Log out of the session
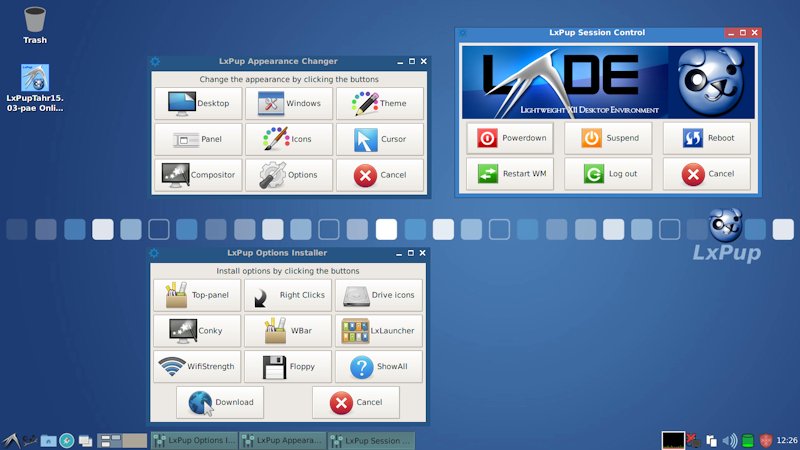Image resolution: width=800 pixels, height=450 pixels. coord(608,174)
